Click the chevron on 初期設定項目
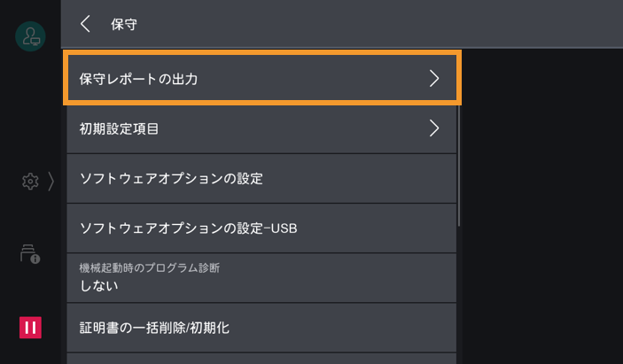This screenshot has width=623, height=364. click(434, 128)
